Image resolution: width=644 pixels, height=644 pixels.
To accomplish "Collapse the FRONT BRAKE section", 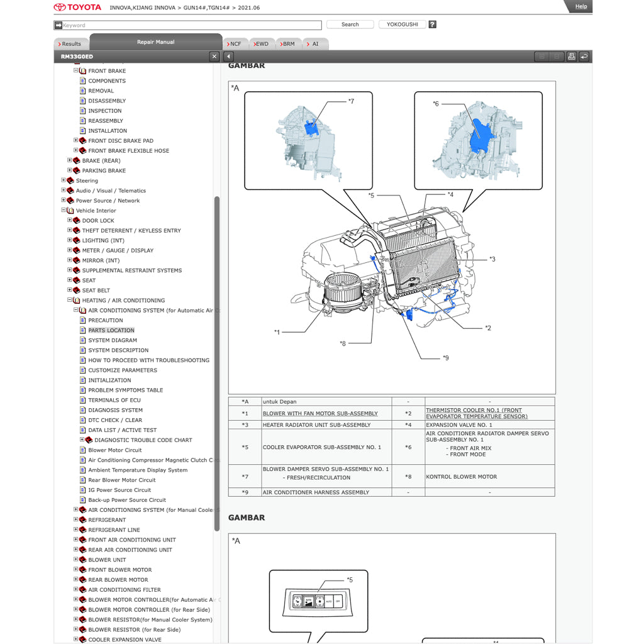I will (x=75, y=70).
